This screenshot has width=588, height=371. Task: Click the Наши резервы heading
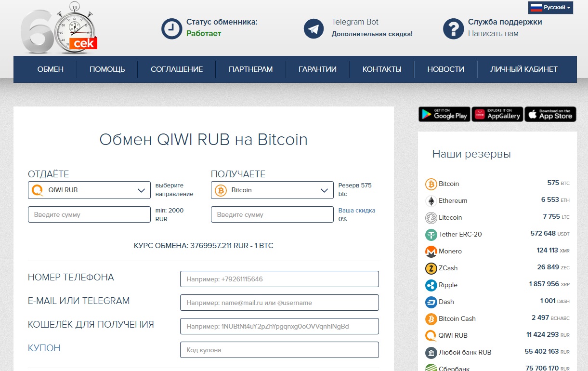471,154
